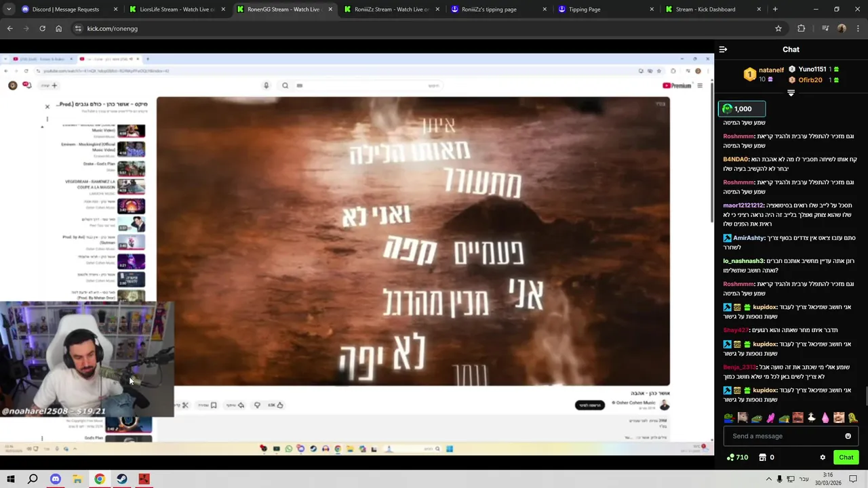The height and width of the screenshot is (488, 868).
Task: Reload the kick.com page
Action: pyautogui.click(x=42, y=28)
